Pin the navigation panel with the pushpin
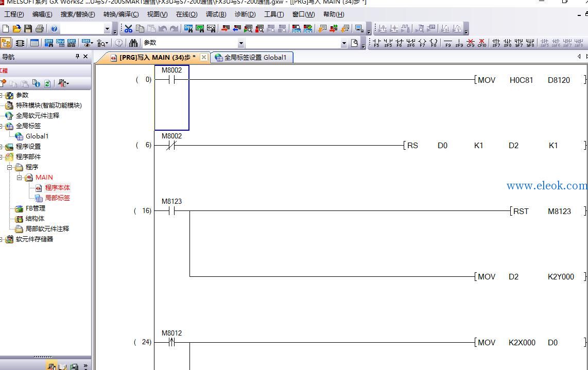 tap(77, 56)
